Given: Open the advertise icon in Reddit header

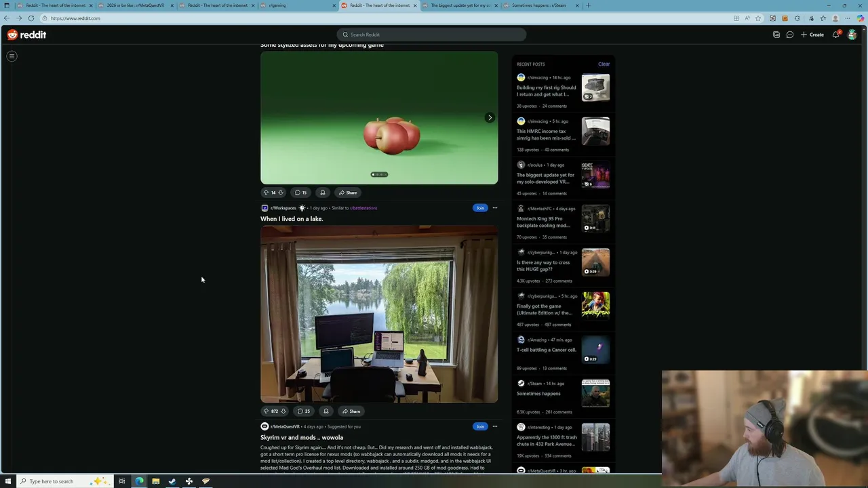Looking at the screenshot, I should (776, 35).
